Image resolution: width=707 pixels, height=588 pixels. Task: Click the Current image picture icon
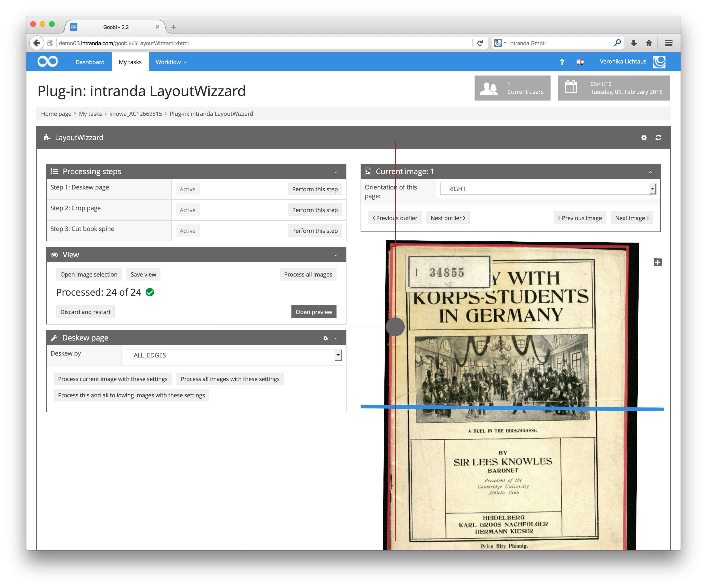pos(368,171)
